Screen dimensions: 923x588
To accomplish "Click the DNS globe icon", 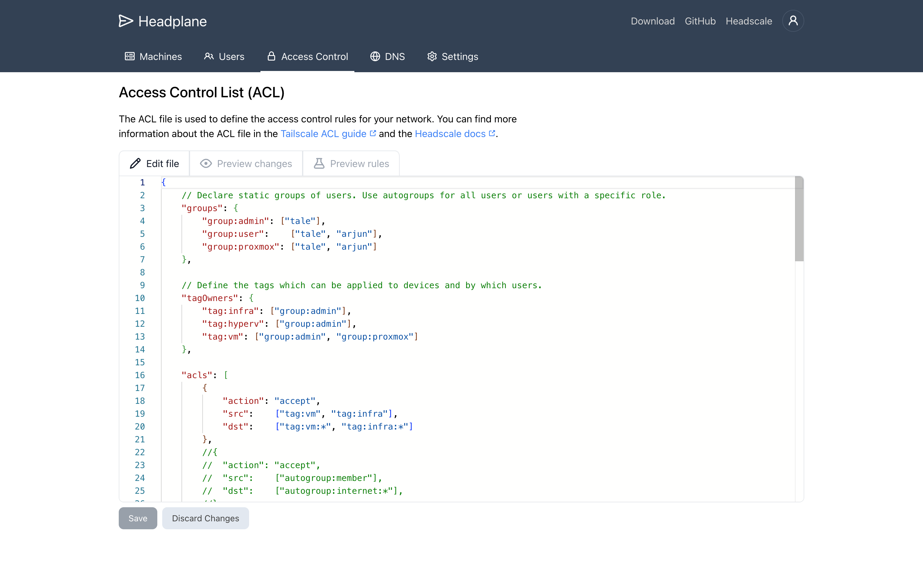I will point(375,56).
